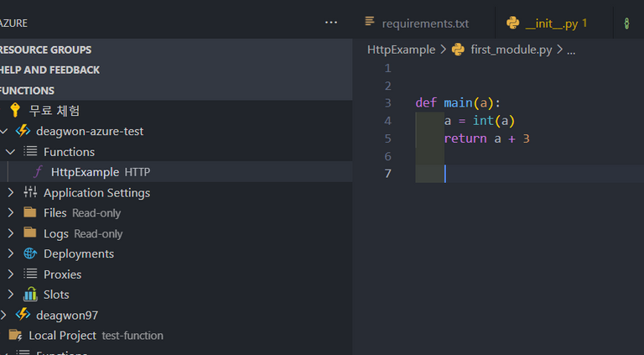Screen dimensions: 644x355
Task: Expand the RESOURCE GROUPS section
Action: coord(176,50)
